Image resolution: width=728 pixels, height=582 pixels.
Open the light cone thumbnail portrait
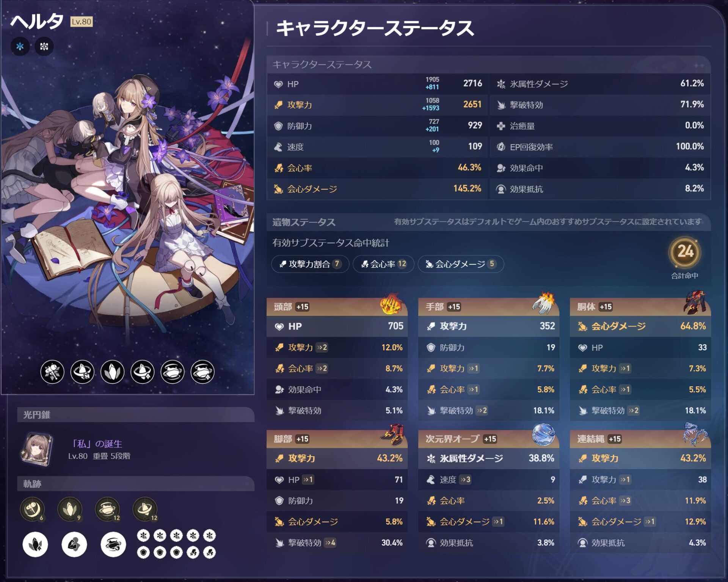tap(37, 450)
